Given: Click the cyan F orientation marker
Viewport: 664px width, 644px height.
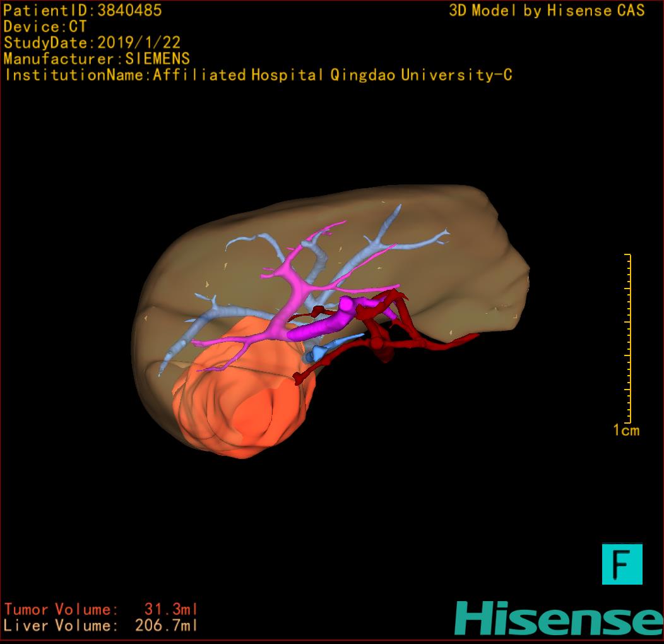Looking at the screenshot, I should tap(622, 564).
